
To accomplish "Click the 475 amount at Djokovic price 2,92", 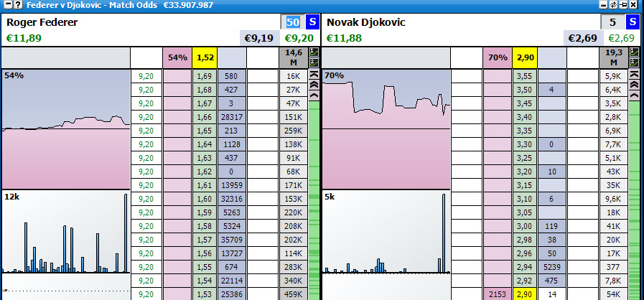I will tap(552, 281).
